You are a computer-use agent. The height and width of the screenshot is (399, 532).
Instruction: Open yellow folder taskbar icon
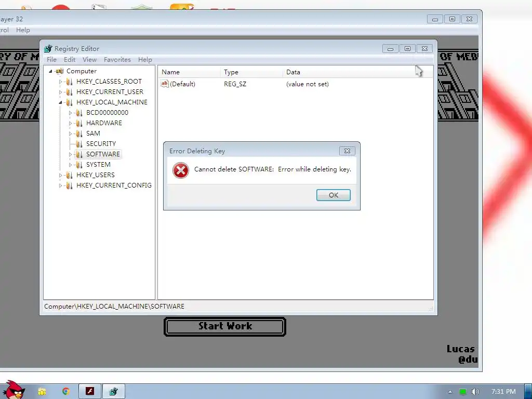coord(42,392)
